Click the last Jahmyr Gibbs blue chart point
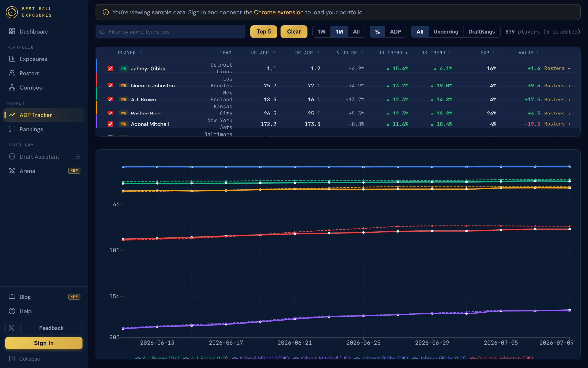 570,167
